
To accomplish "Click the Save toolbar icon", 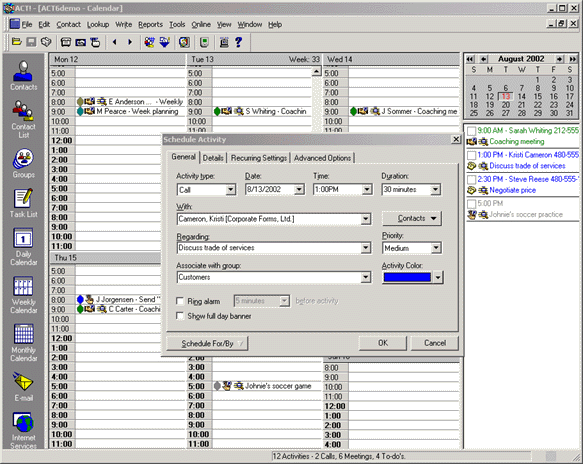I will click(31, 42).
